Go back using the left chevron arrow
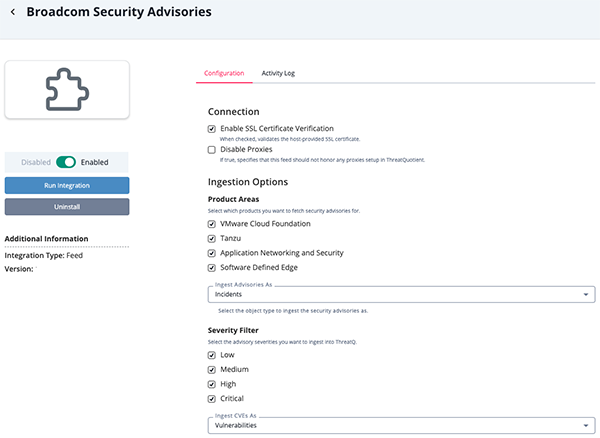 pos(13,12)
